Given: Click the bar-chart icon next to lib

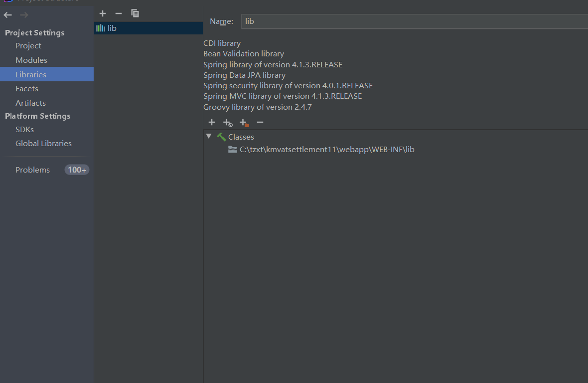Looking at the screenshot, I should pos(101,28).
